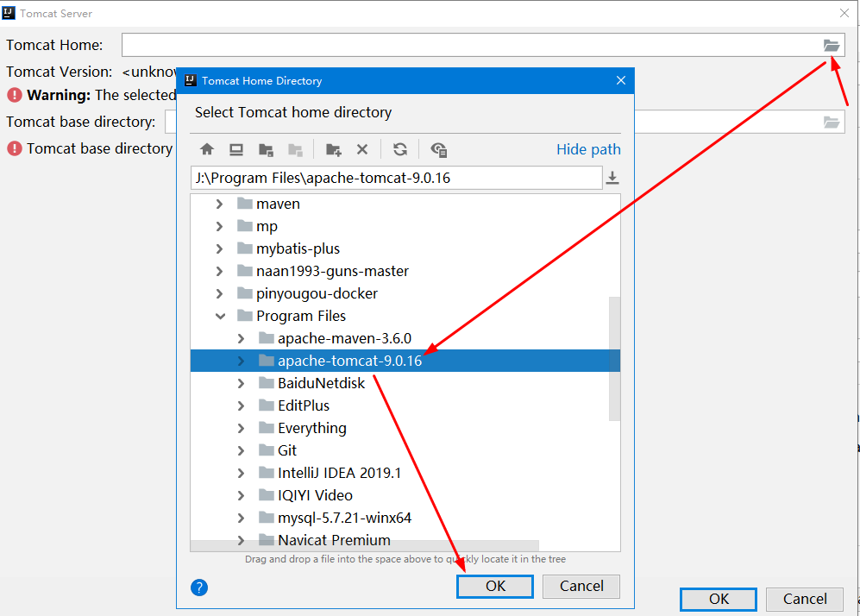
Task: Select the BaiduNetdisk folder
Action: tap(321, 383)
